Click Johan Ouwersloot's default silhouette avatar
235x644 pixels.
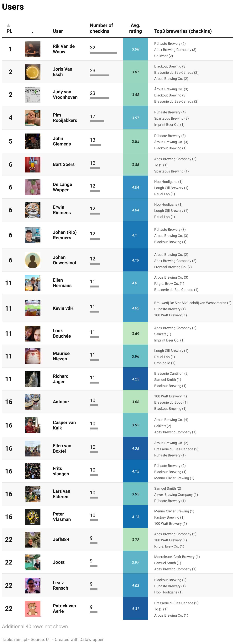(33, 260)
